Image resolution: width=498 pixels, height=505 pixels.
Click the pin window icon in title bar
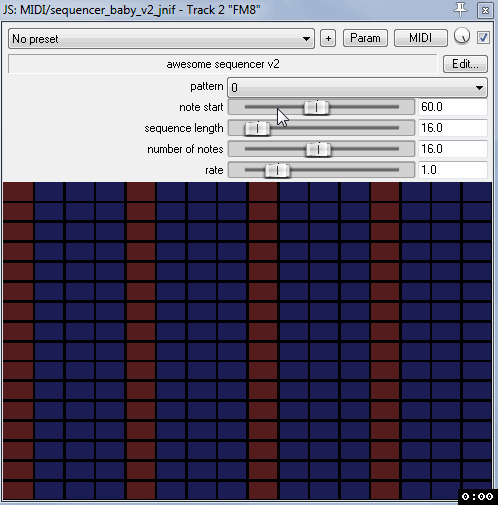click(x=460, y=9)
